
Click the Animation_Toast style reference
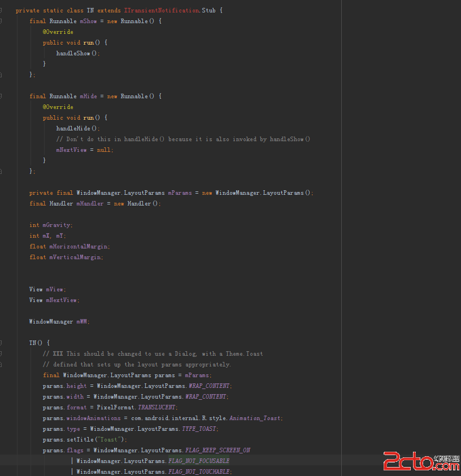(255, 418)
